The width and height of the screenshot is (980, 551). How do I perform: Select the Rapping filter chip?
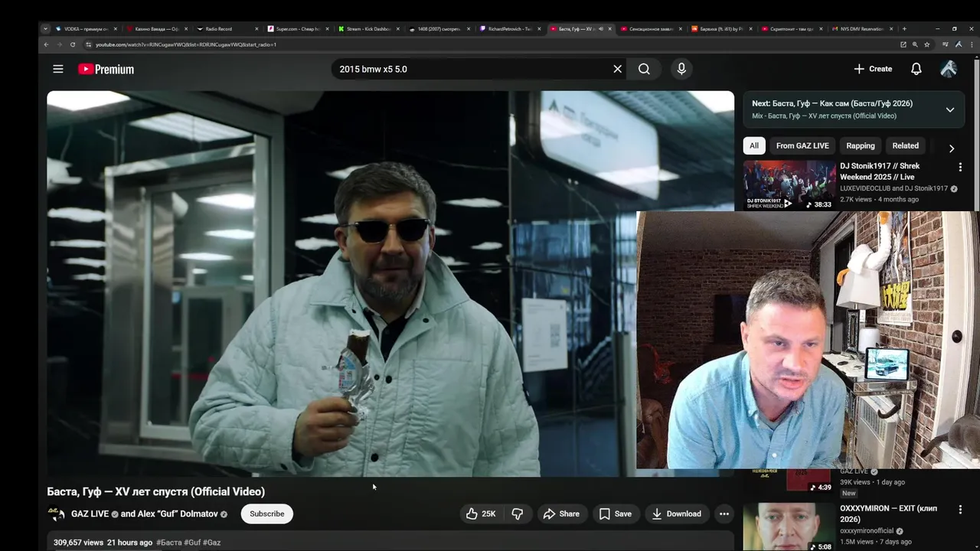[861, 145]
